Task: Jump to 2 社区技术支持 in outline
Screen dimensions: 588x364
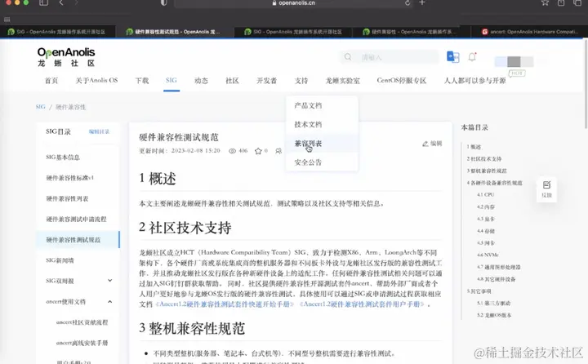Action: click(484, 158)
